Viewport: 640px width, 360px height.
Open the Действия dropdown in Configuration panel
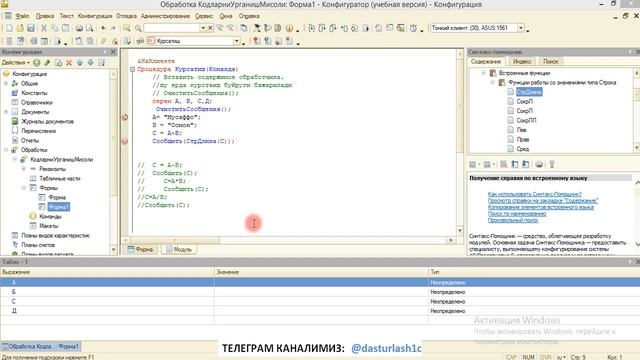pos(16,62)
